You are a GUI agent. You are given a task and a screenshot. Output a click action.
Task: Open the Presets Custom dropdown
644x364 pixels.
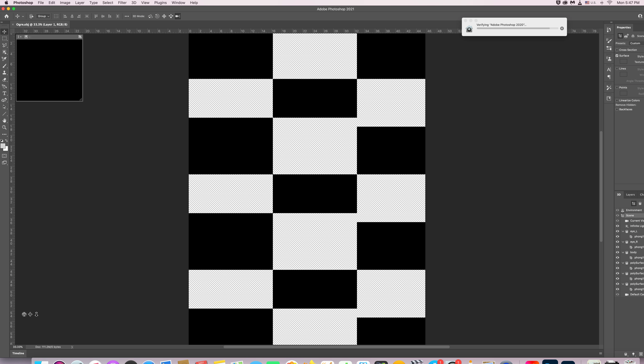pyautogui.click(x=636, y=43)
